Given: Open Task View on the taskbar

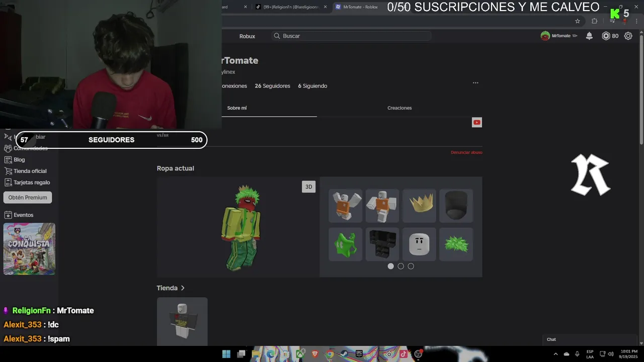Looking at the screenshot, I should coord(241,354).
